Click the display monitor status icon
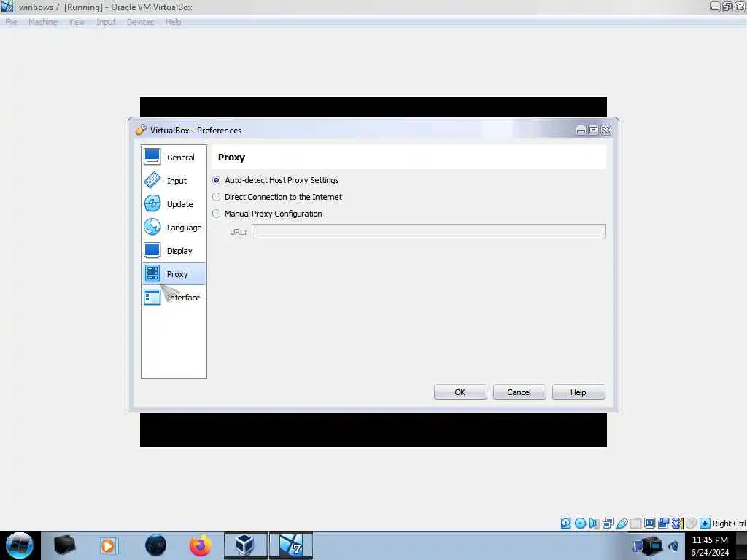Image resolution: width=747 pixels, height=560 pixels. 649,524
